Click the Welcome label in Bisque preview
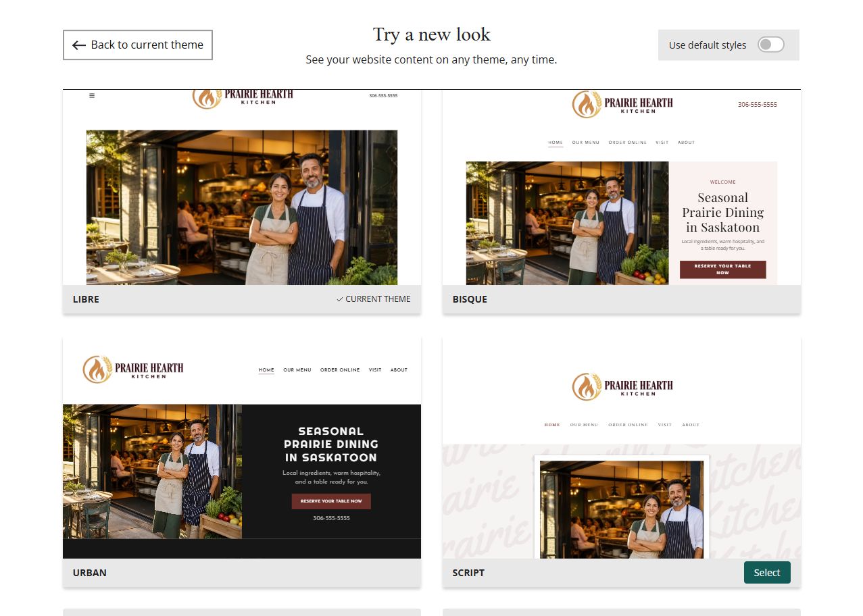 click(722, 182)
